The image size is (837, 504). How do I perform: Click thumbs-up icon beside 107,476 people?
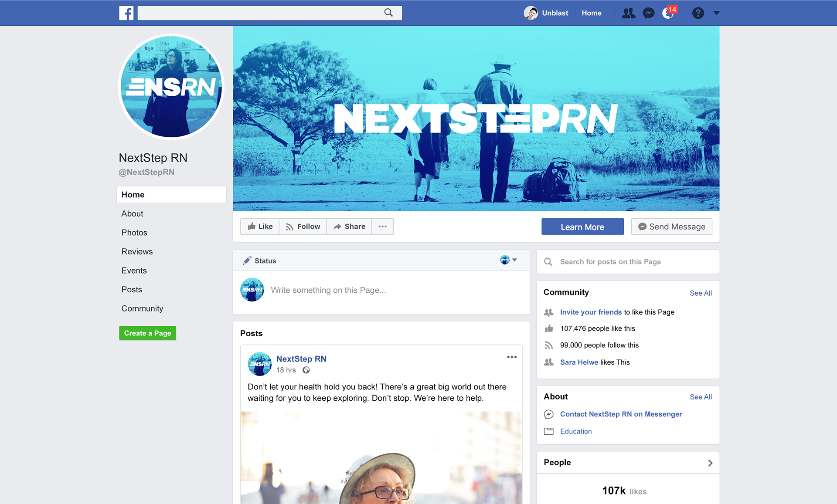(x=549, y=328)
